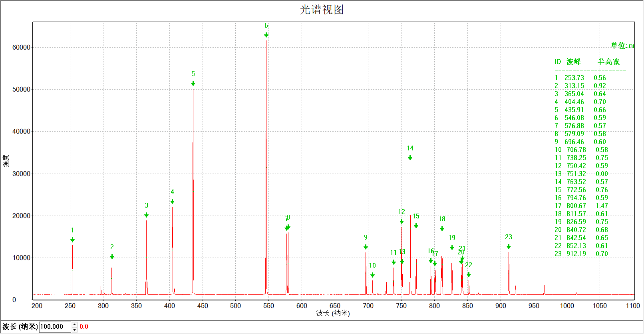Click the x-axis tick label 200
Viewport: 644px width, 334px height.
(37, 306)
